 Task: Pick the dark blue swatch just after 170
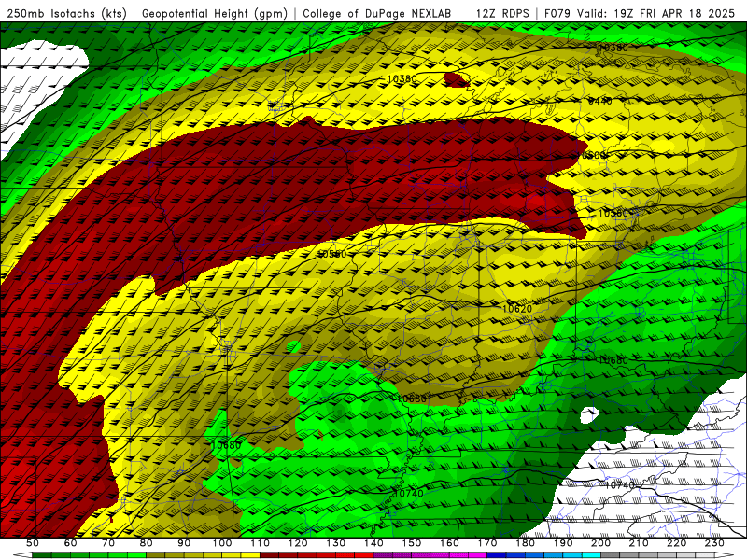[497, 555]
